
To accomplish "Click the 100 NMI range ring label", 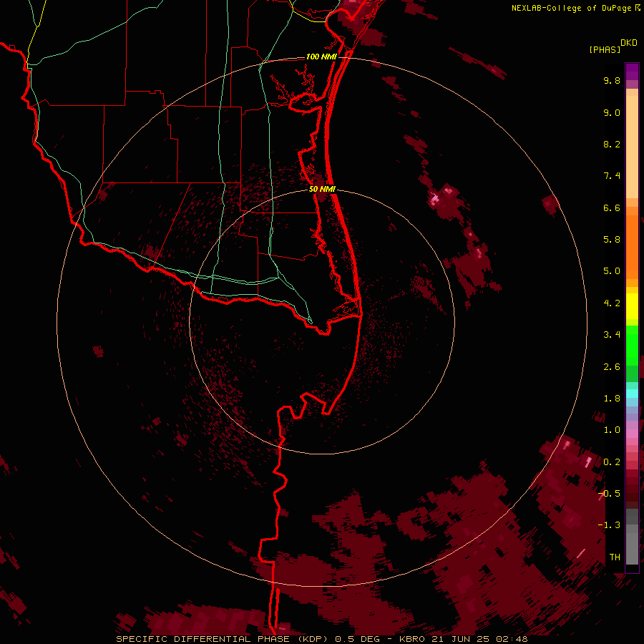I will tap(321, 57).
